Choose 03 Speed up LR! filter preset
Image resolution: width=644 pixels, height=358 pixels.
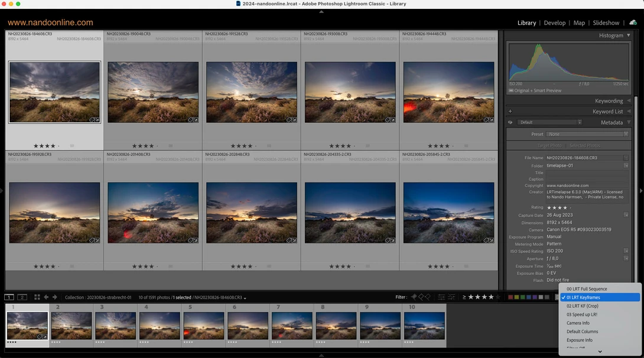[600, 314]
